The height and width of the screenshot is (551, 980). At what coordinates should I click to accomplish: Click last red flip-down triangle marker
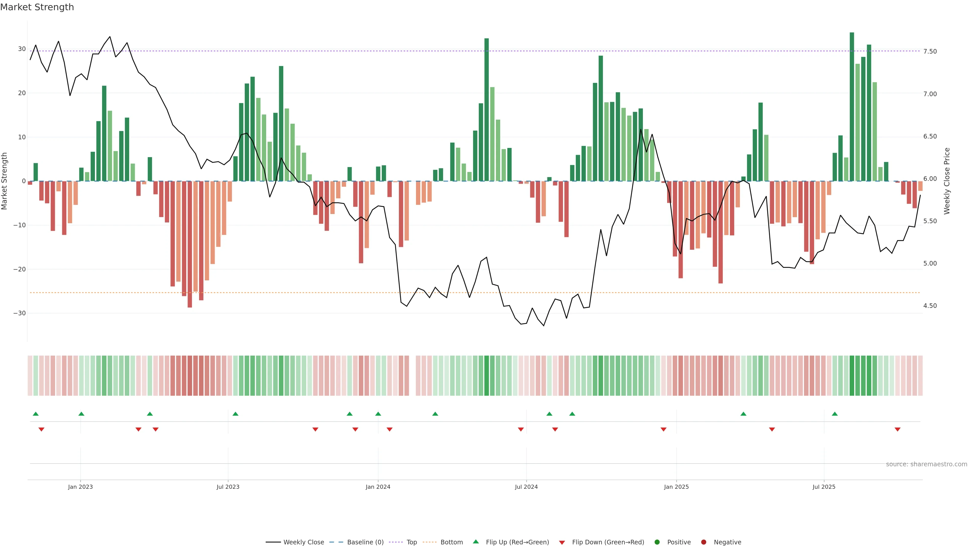click(898, 429)
